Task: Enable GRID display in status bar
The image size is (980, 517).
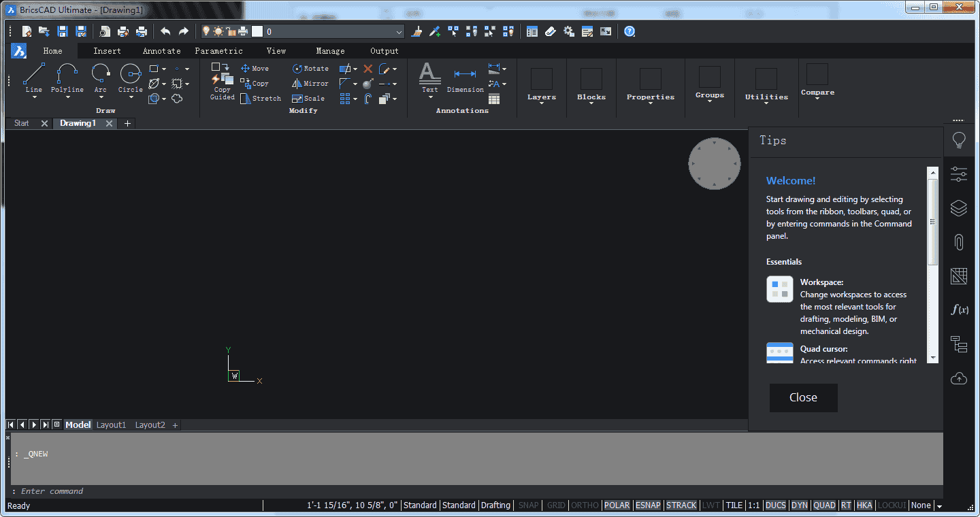Action: tap(555, 505)
